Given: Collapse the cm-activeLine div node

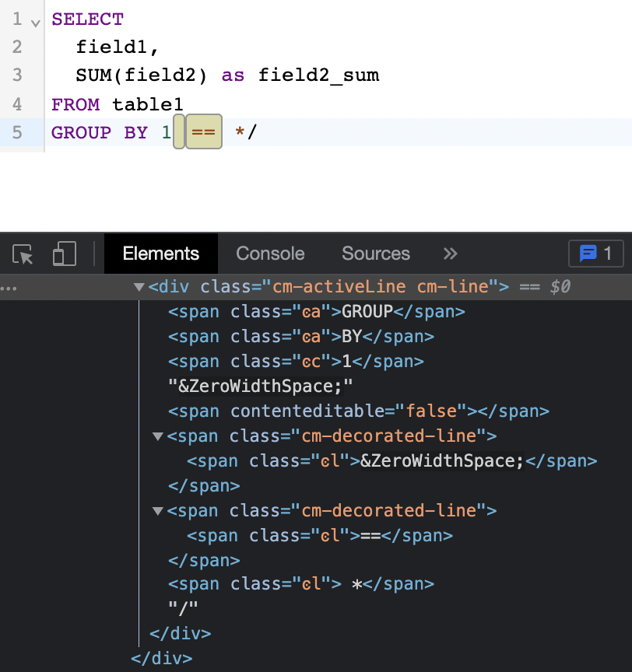Looking at the screenshot, I should coord(139,286).
